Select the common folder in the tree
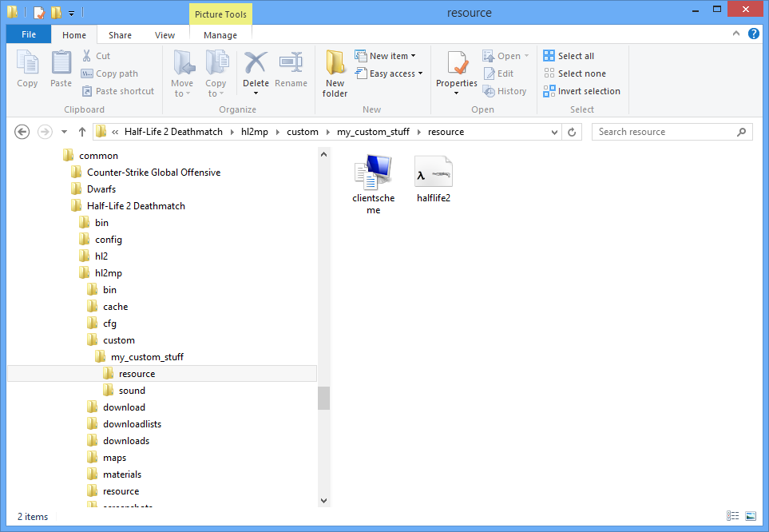The height and width of the screenshot is (532, 769). click(x=91, y=156)
